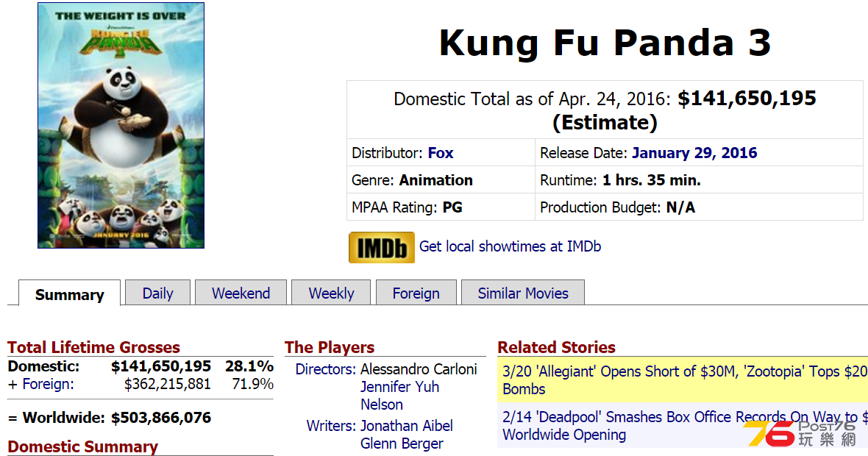Click the Directors label link
This screenshot has width=868, height=456.
point(325,369)
